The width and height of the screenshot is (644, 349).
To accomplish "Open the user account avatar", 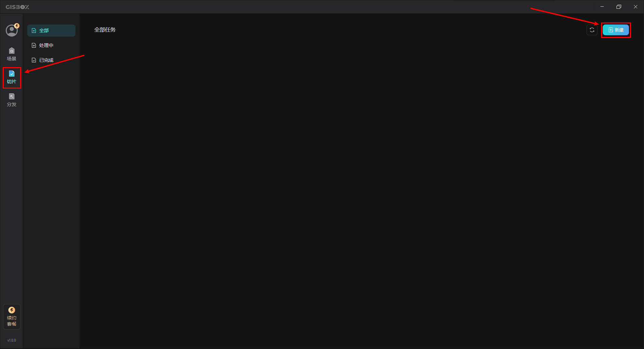I will point(12,31).
